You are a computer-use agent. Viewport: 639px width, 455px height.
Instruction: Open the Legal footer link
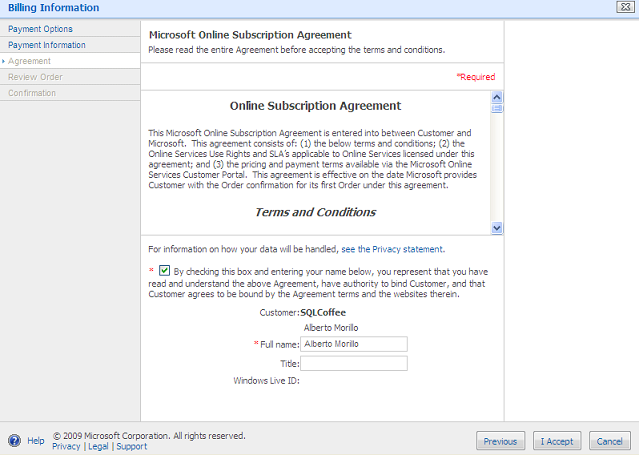98,446
